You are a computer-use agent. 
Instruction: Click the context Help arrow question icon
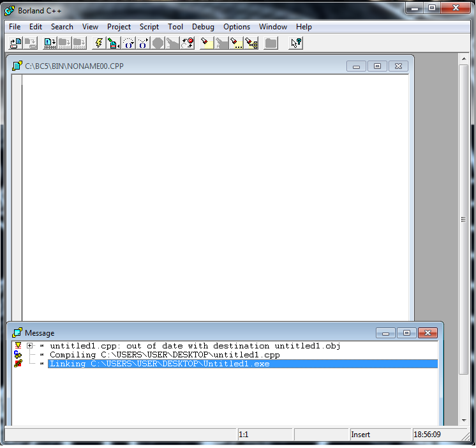point(295,43)
